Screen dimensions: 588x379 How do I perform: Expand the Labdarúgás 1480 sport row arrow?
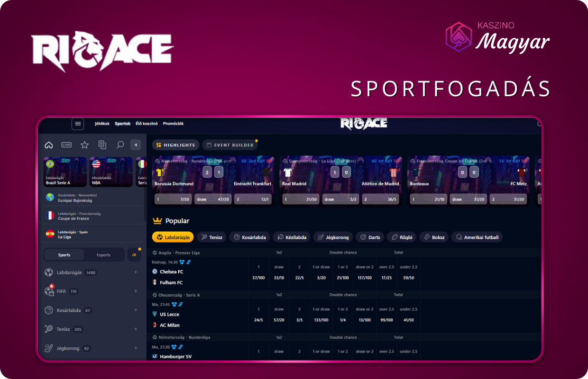[x=136, y=272]
